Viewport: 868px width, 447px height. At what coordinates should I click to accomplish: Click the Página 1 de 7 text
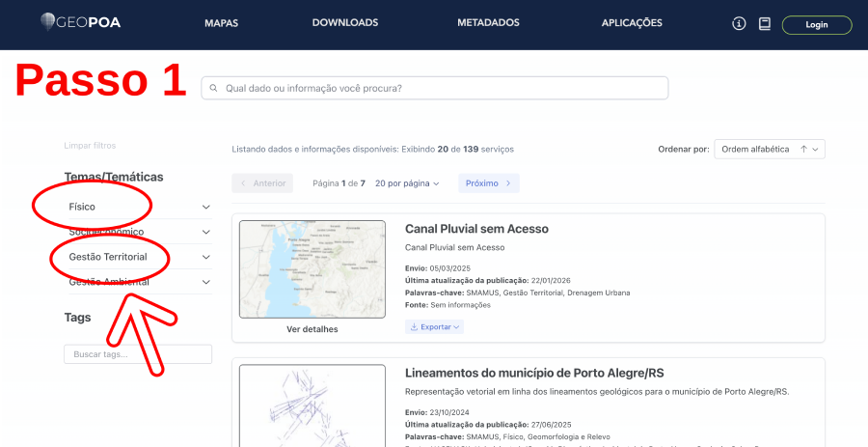(x=339, y=183)
